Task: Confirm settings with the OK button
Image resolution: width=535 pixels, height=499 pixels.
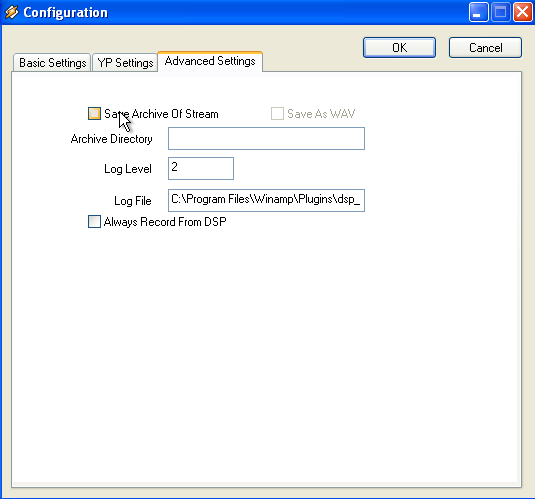Action: (x=399, y=47)
